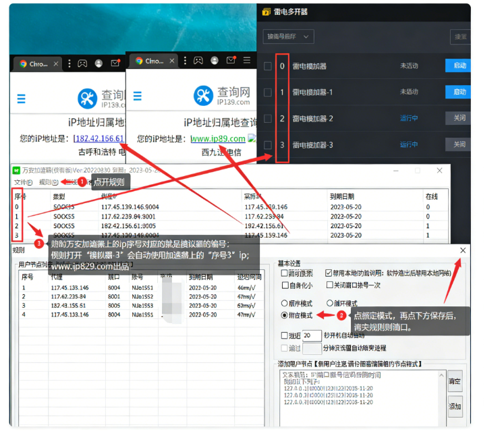Open three-dot menu in emulator window showing www.ip89.com

point(185,61)
